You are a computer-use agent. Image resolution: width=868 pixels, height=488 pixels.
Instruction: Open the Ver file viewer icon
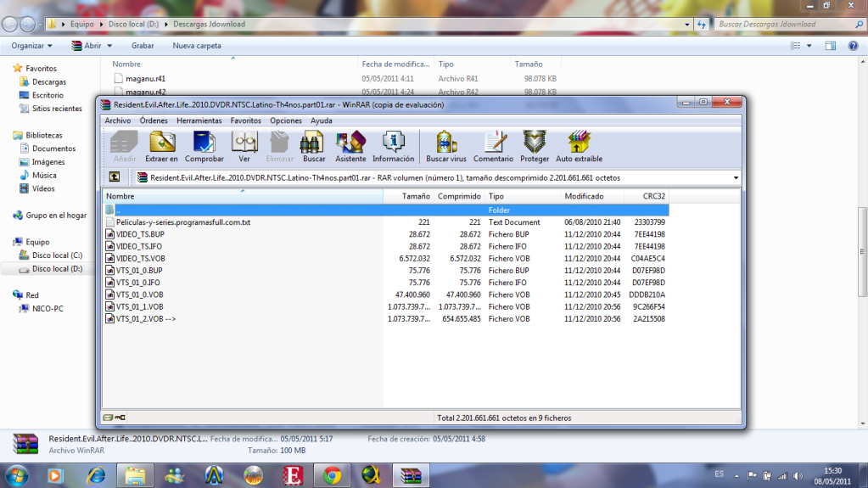click(244, 146)
